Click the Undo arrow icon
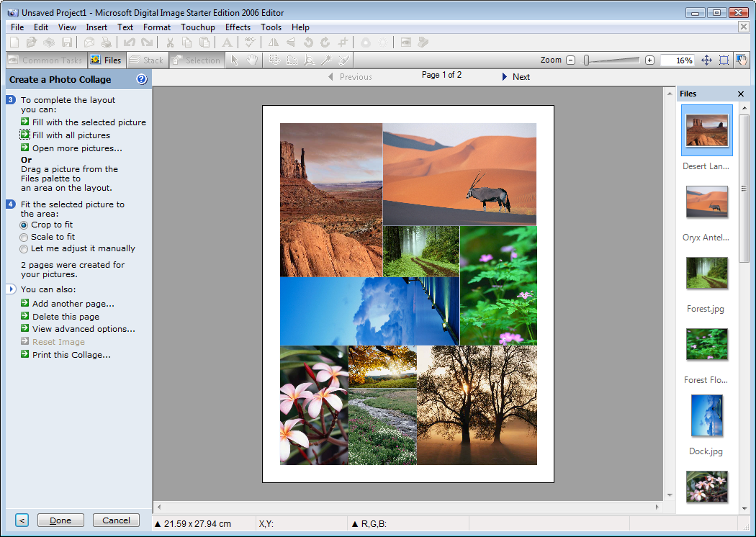The height and width of the screenshot is (537, 756). pyautogui.click(x=129, y=42)
